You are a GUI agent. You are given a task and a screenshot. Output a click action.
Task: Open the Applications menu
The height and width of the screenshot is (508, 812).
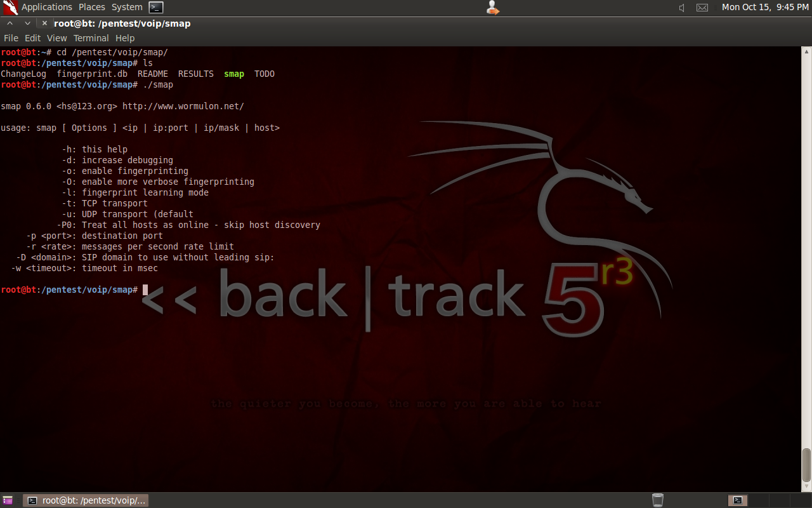[x=47, y=7]
